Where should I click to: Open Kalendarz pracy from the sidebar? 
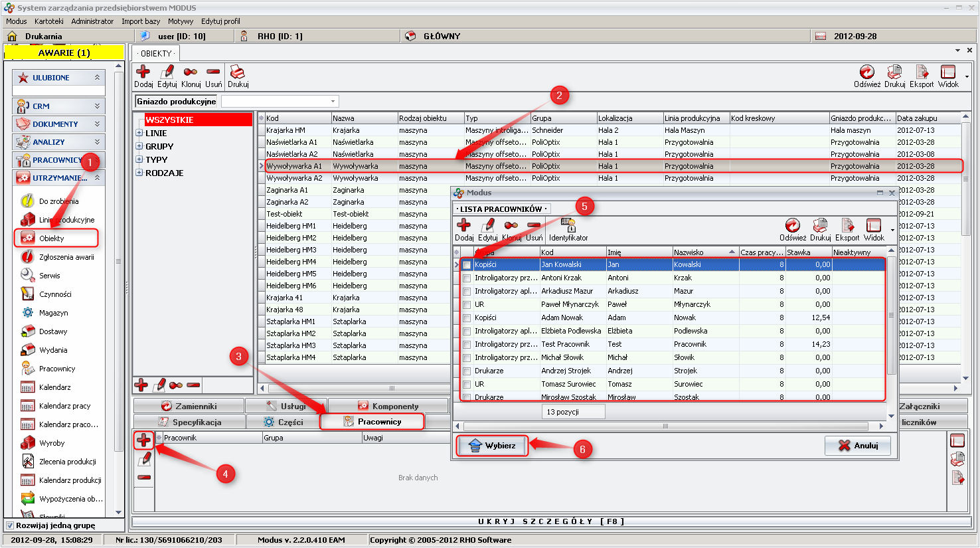[64, 406]
